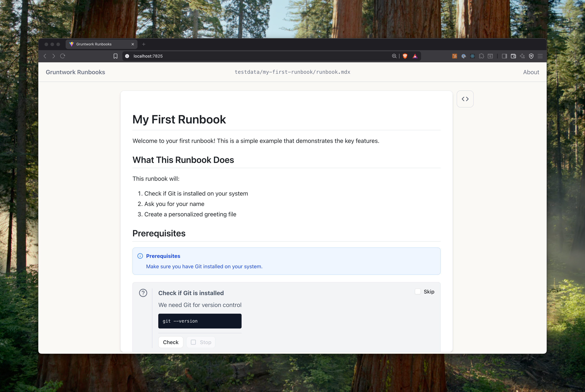Open the hamburger main menu
Viewport: 585px width, 392px height.
coord(540,56)
